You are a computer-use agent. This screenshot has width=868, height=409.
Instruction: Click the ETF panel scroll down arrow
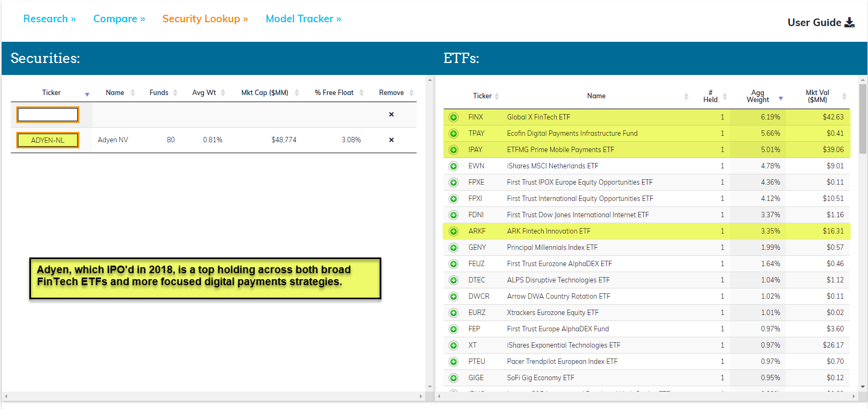(863, 387)
